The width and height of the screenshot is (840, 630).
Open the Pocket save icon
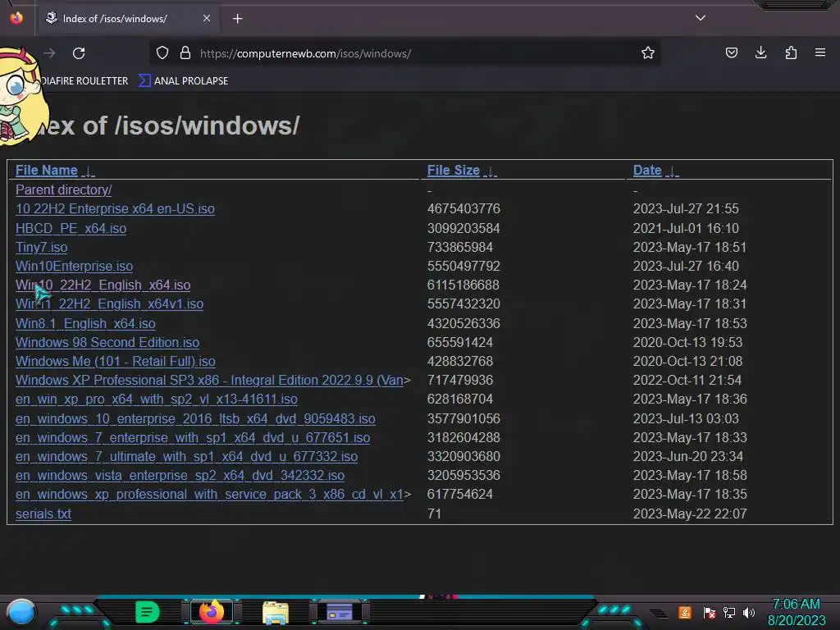point(731,52)
